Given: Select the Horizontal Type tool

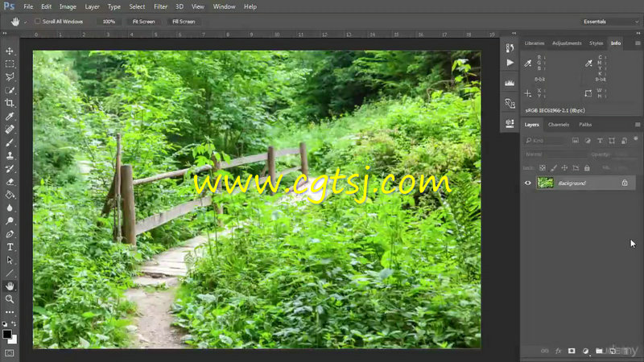Looking at the screenshot, I should [10, 247].
